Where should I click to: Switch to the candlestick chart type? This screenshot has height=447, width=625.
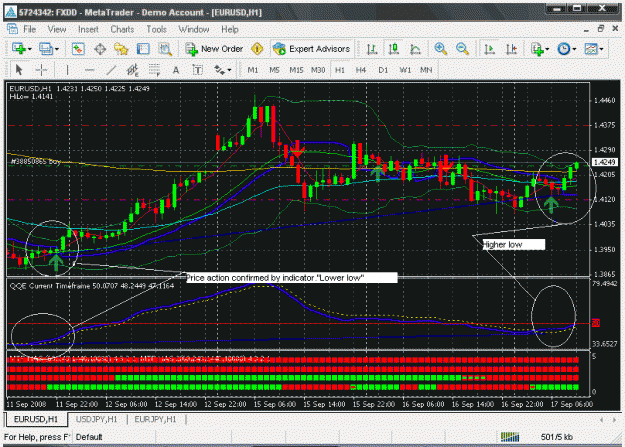(x=394, y=49)
